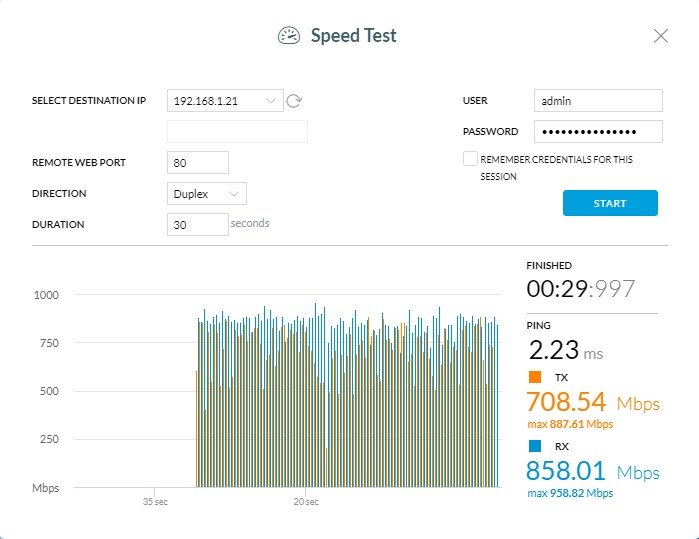
Task: Close the Speed Test dialog
Action: (x=660, y=36)
